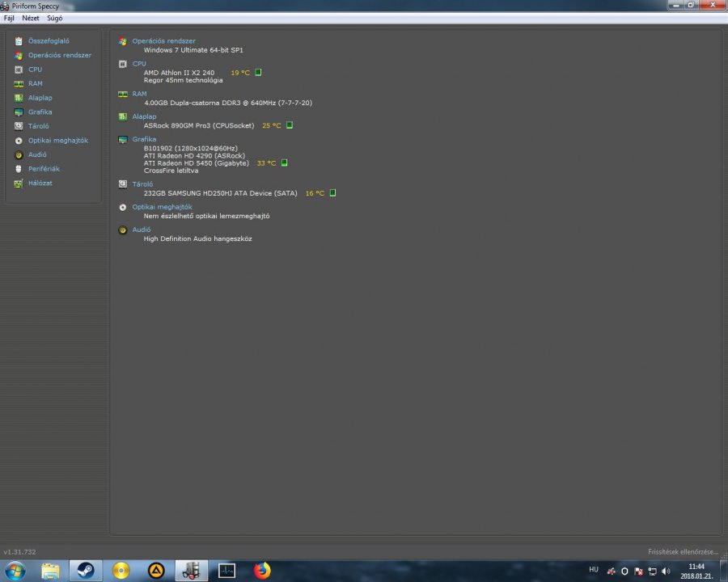Click the Optikai meghajtók disc icon in the sidebar
Viewport: 728px width, 582px height.
[x=19, y=141]
